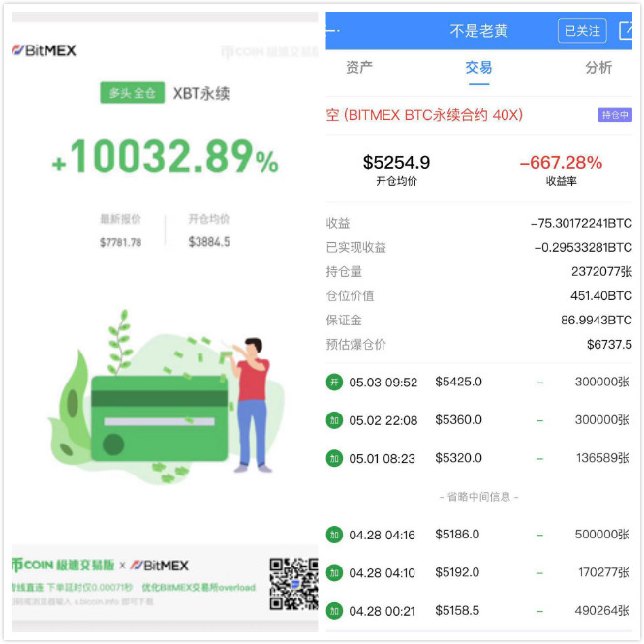
Task: Click the 136589张 quantity
Action: click(x=603, y=458)
